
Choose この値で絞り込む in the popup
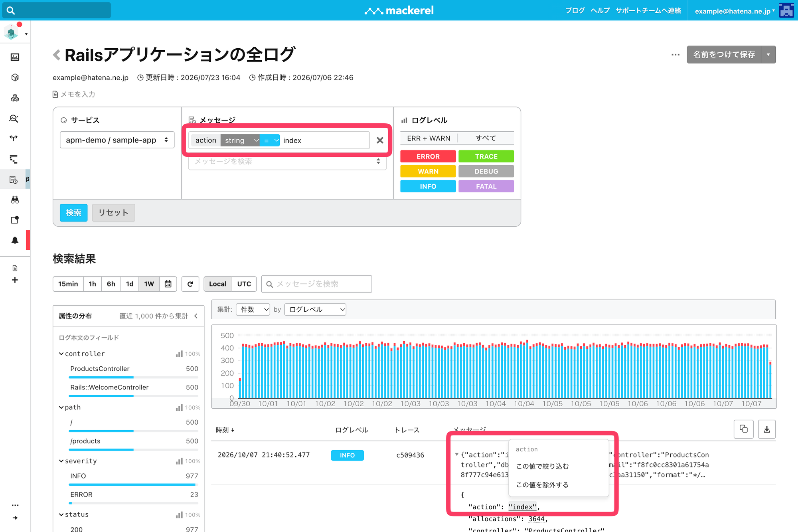point(542,466)
